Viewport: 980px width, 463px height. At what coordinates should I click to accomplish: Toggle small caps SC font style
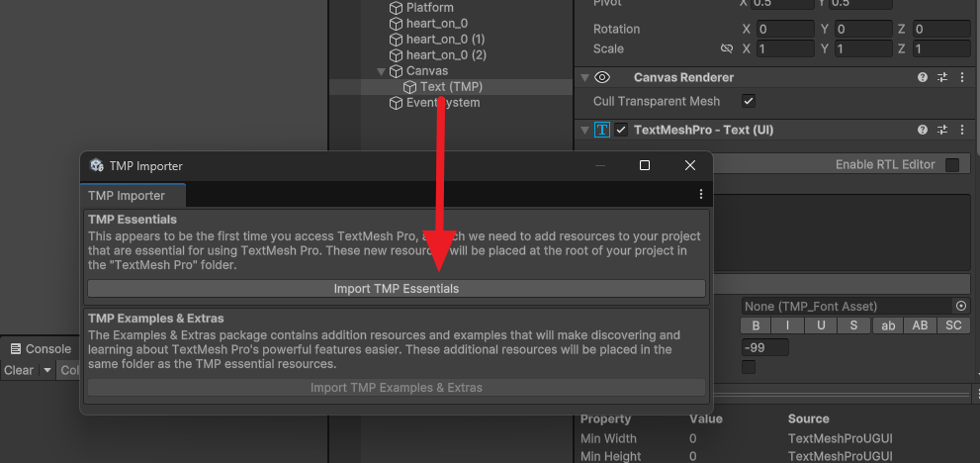click(953, 325)
